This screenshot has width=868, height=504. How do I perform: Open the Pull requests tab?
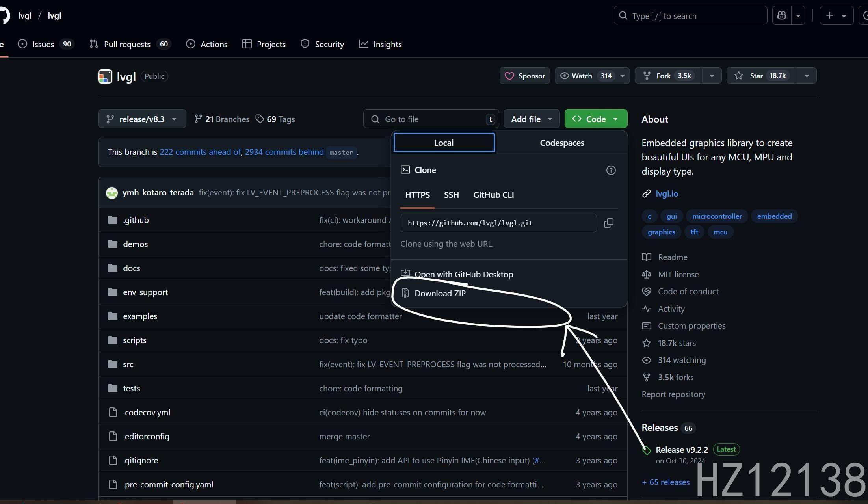[130, 44]
